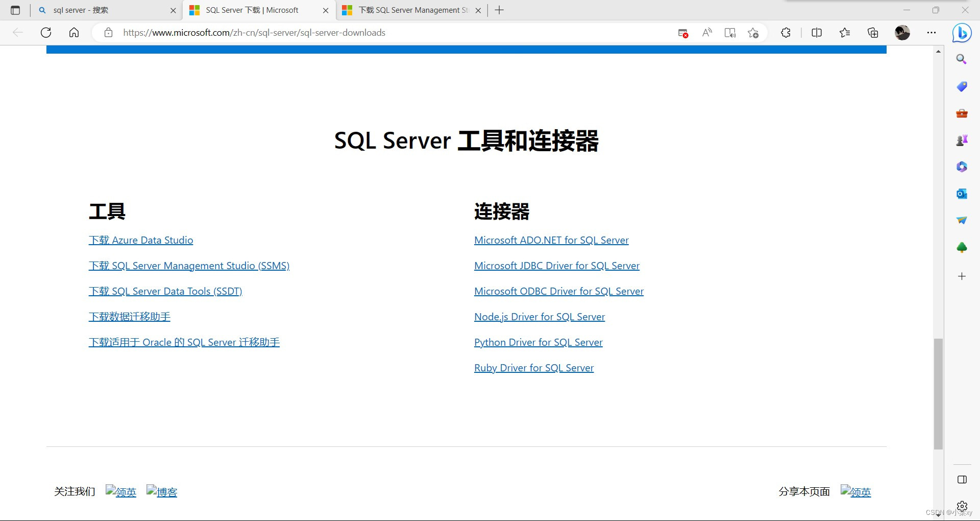
Task: Click the vertical page scrollbar thumb
Action: 938,394
